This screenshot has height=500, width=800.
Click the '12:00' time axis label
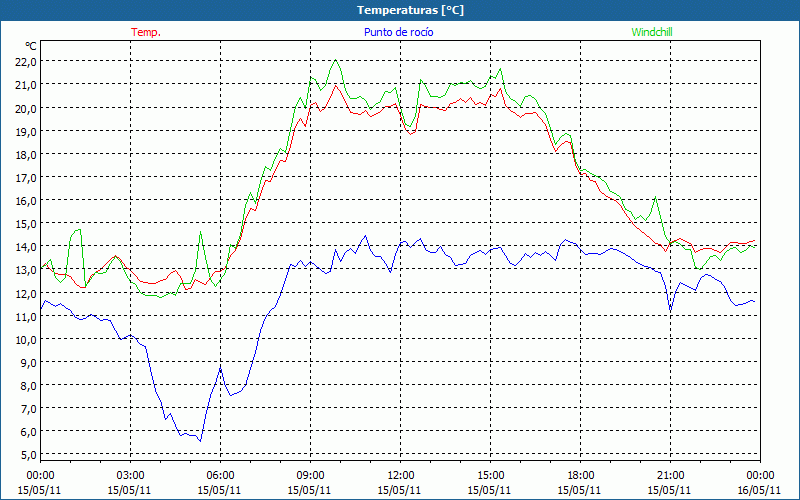point(401,475)
